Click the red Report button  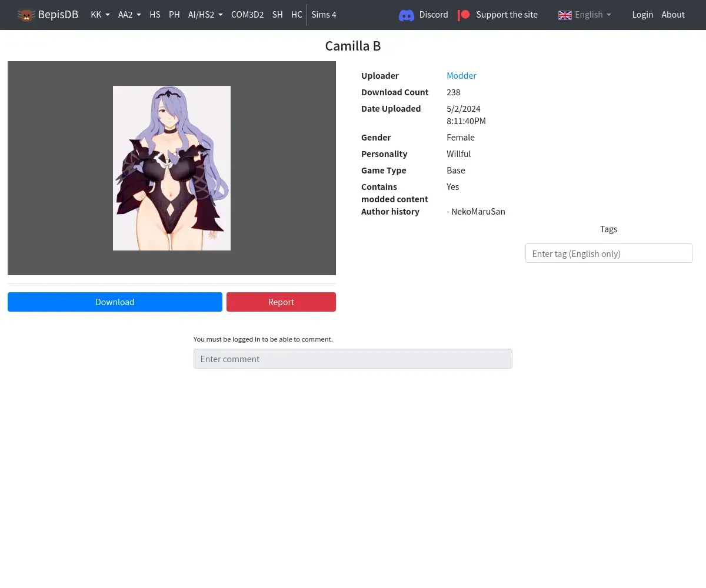pyautogui.click(x=281, y=302)
